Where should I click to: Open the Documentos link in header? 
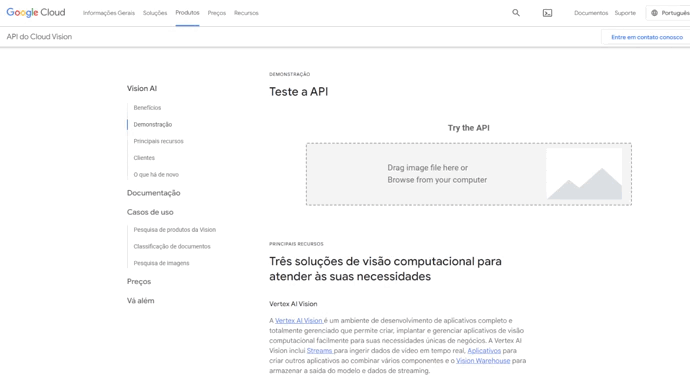pyautogui.click(x=591, y=13)
